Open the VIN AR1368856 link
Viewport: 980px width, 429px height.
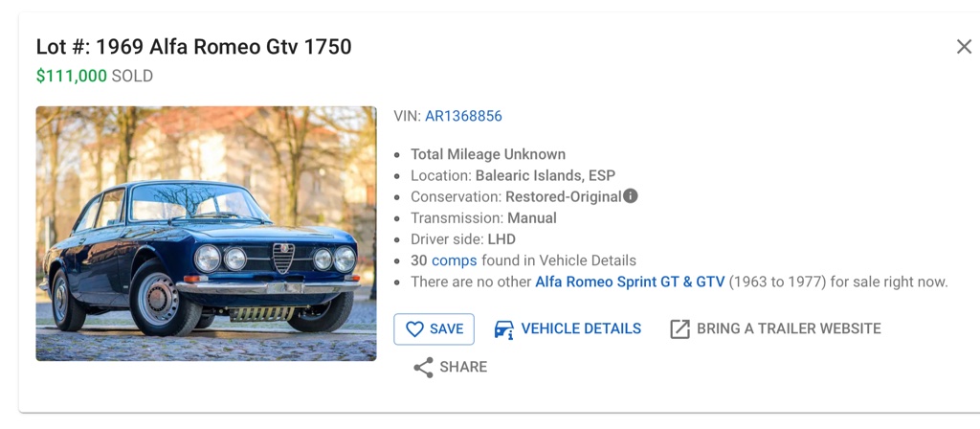pyautogui.click(x=463, y=116)
